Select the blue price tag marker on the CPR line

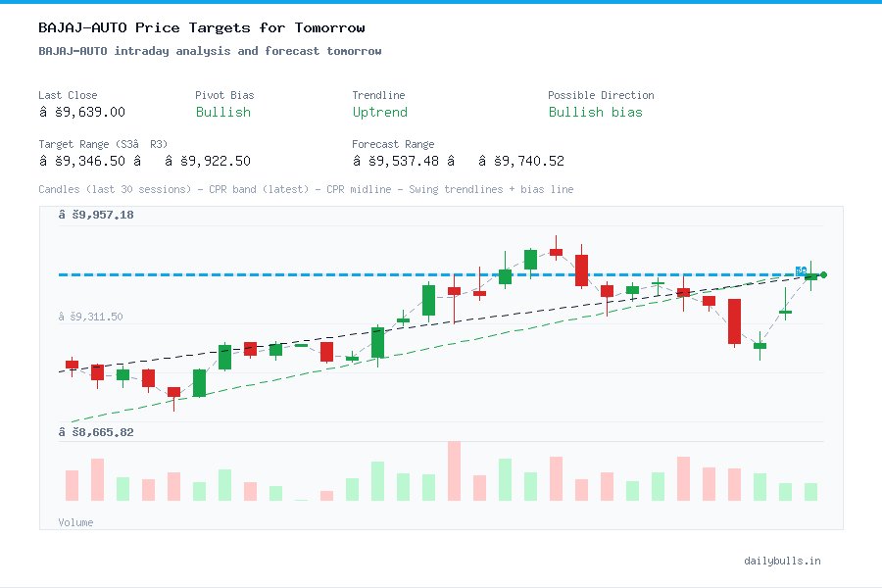(x=800, y=272)
